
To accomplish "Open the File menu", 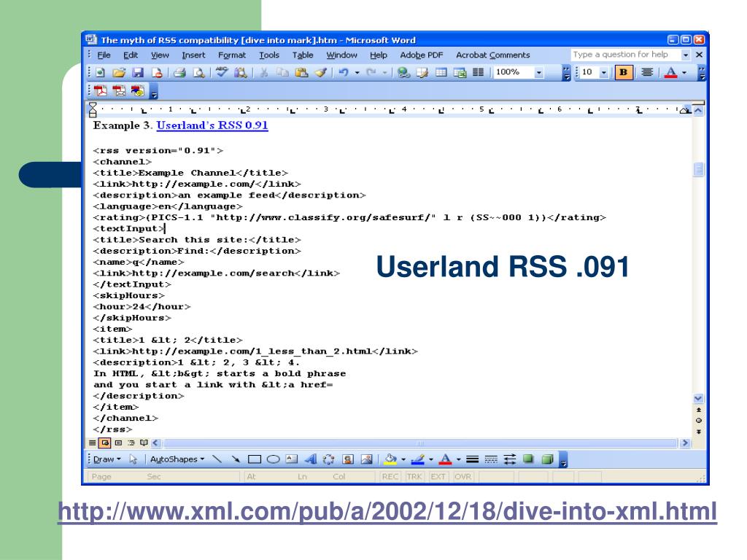I will tap(104, 55).
